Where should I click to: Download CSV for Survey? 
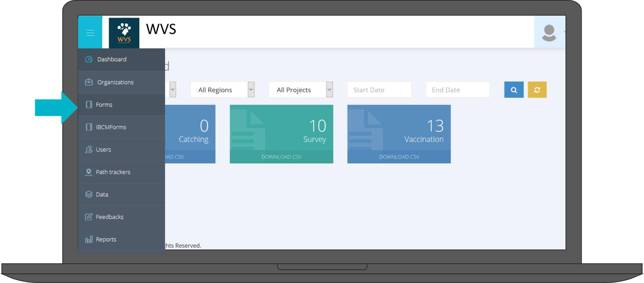(281, 157)
